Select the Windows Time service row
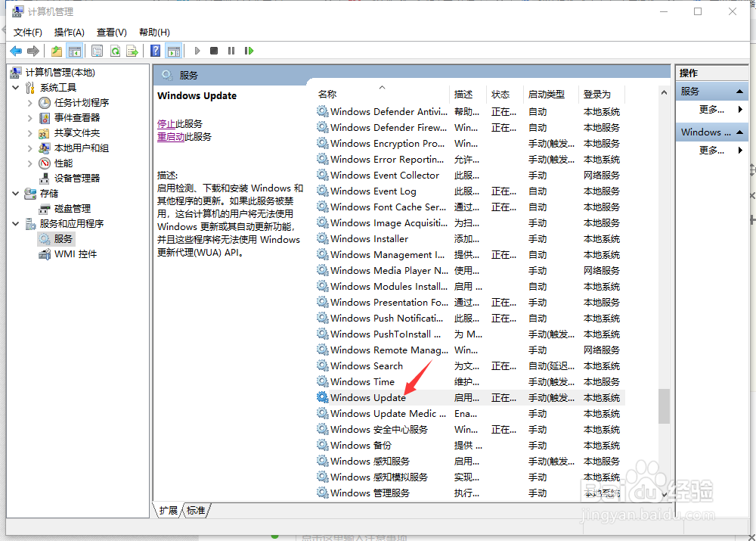Screen dimensions: 756x541 (x=470, y=382)
